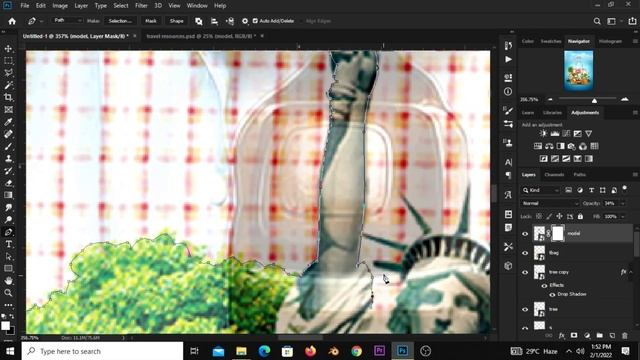
Task: Select the Path Selection tool
Action: pyautogui.click(x=8, y=256)
